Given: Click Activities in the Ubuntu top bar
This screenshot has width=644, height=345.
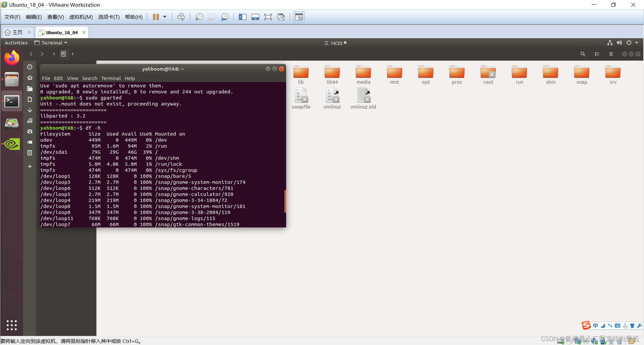Looking at the screenshot, I should click(x=16, y=43).
